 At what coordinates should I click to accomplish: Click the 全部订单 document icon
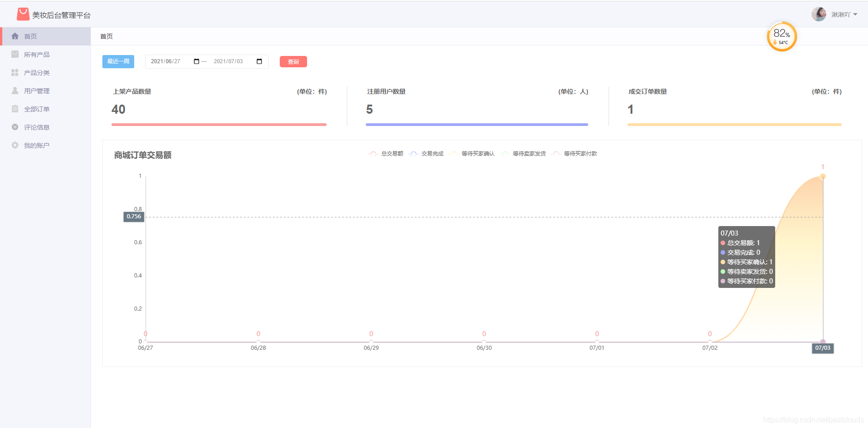point(15,109)
